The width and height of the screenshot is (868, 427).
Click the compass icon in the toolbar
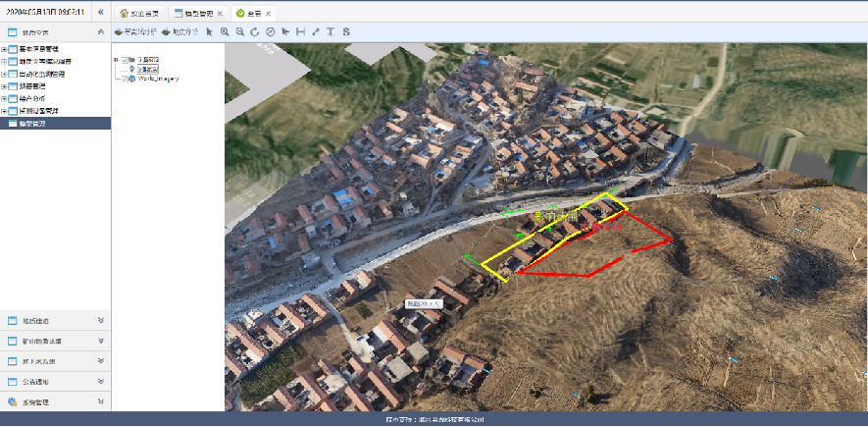tap(270, 32)
